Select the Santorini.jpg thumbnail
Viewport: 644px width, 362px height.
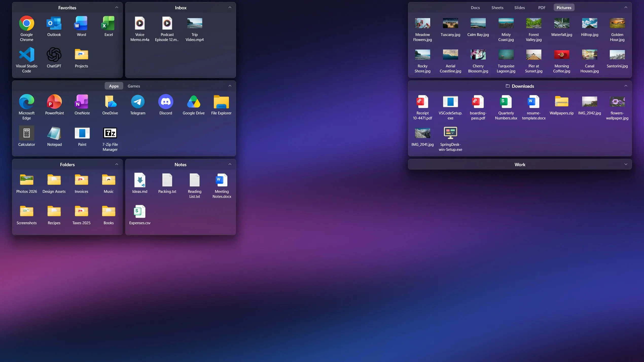pos(617,55)
